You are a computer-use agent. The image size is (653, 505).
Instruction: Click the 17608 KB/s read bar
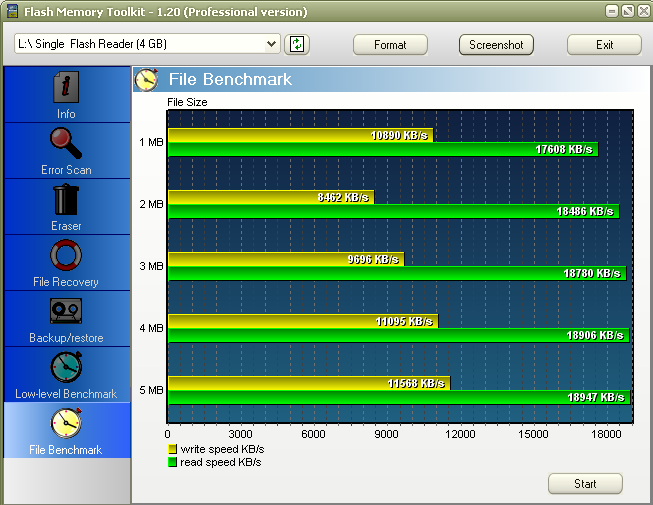pos(383,149)
